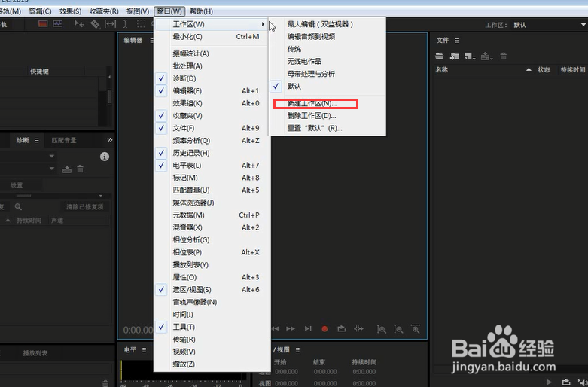
Task: Click zoom in time icon
Action: [x=415, y=329]
